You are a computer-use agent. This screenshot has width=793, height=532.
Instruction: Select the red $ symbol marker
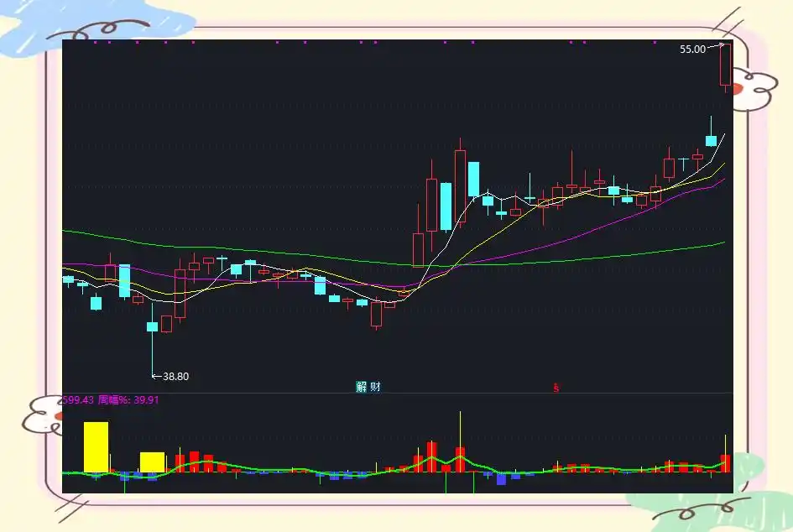coord(556,388)
